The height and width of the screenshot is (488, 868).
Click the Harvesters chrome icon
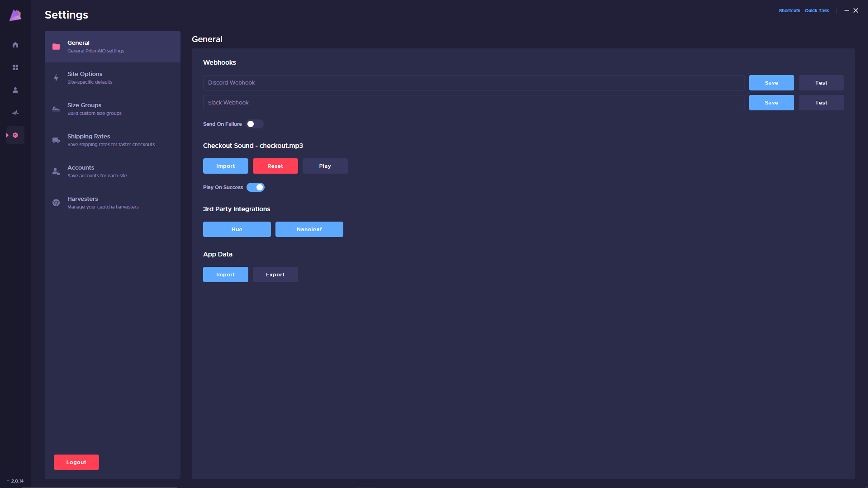pos(56,203)
